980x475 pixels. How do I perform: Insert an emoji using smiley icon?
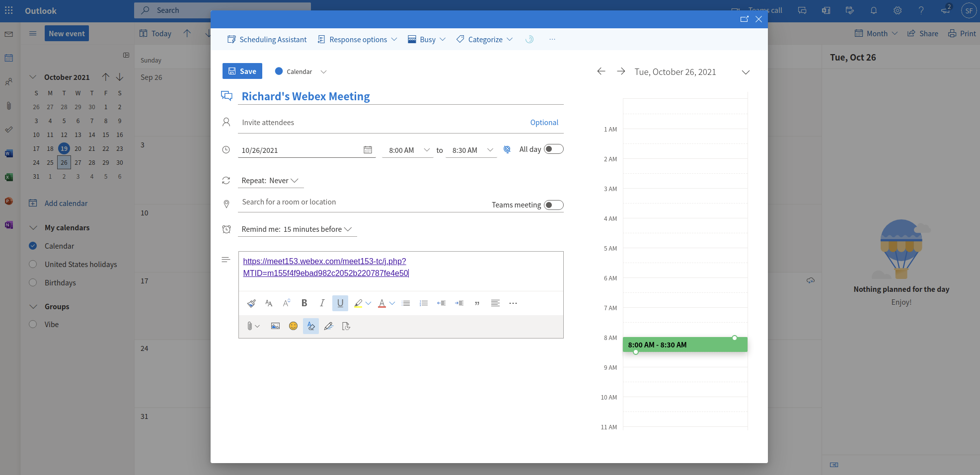293,326
